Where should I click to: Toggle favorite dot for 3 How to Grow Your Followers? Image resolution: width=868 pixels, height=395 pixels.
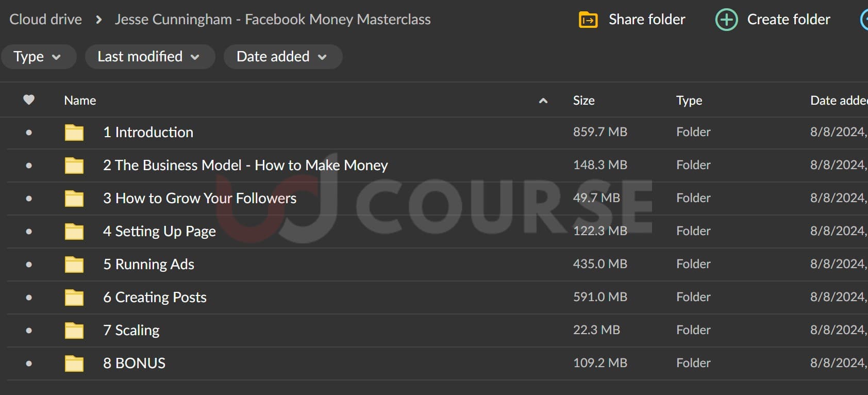(x=29, y=199)
